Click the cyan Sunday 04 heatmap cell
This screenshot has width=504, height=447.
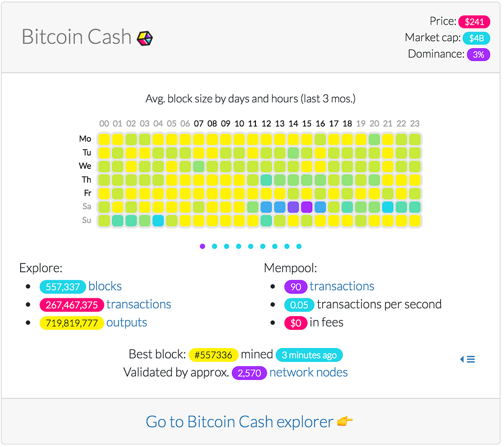tap(158, 220)
